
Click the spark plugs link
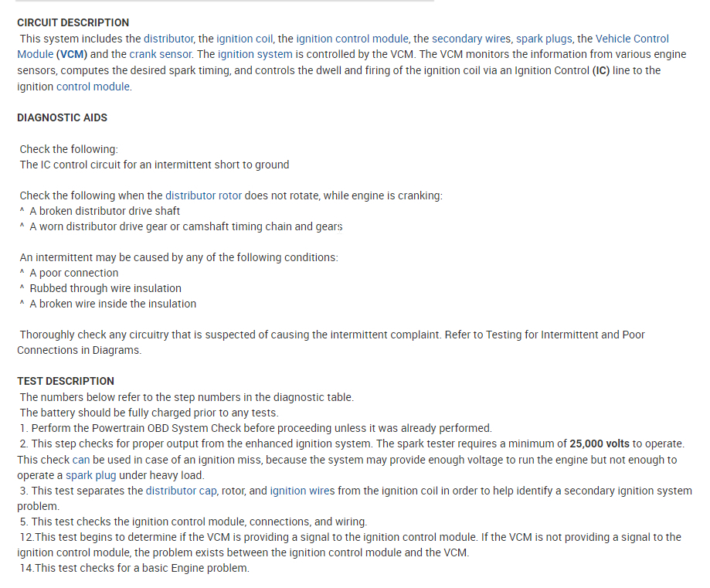point(544,39)
